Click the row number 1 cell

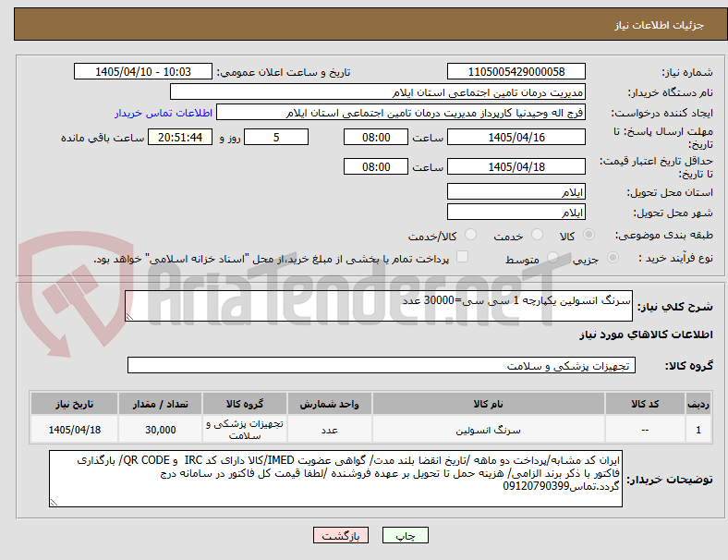tap(698, 430)
